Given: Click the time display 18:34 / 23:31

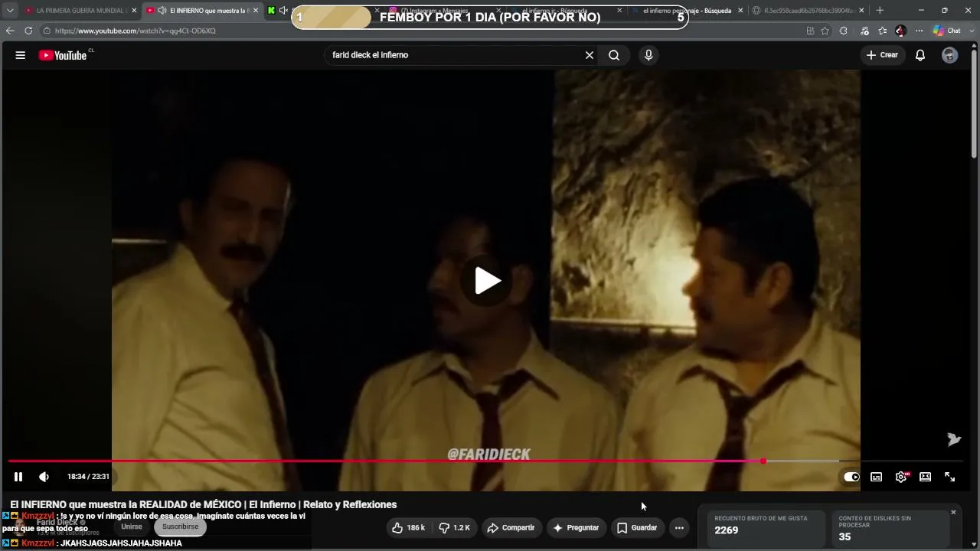Looking at the screenshot, I should coord(88,477).
